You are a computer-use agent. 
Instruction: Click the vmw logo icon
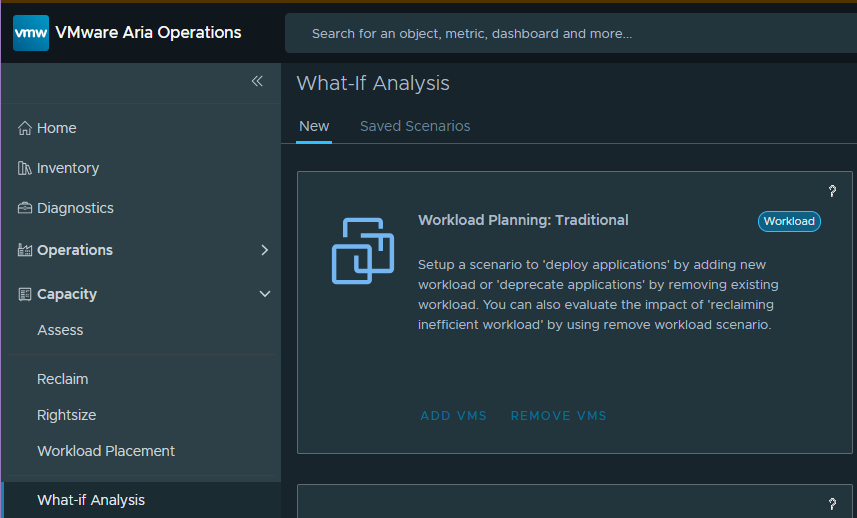pyautogui.click(x=31, y=33)
